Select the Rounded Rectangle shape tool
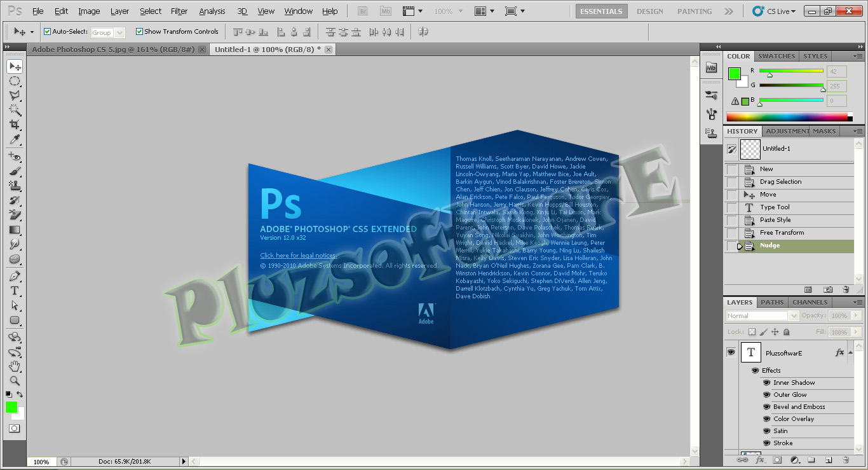The height and width of the screenshot is (470, 868). click(x=15, y=320)
